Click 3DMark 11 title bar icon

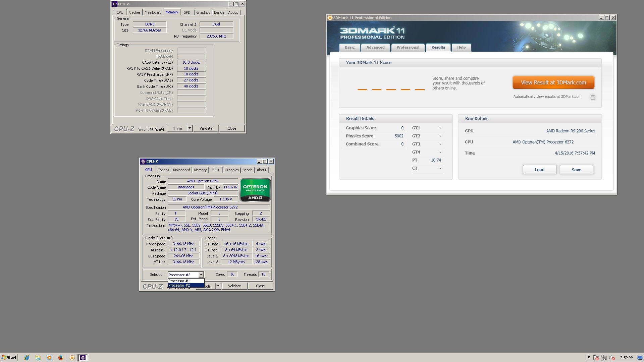coord(330,18)
